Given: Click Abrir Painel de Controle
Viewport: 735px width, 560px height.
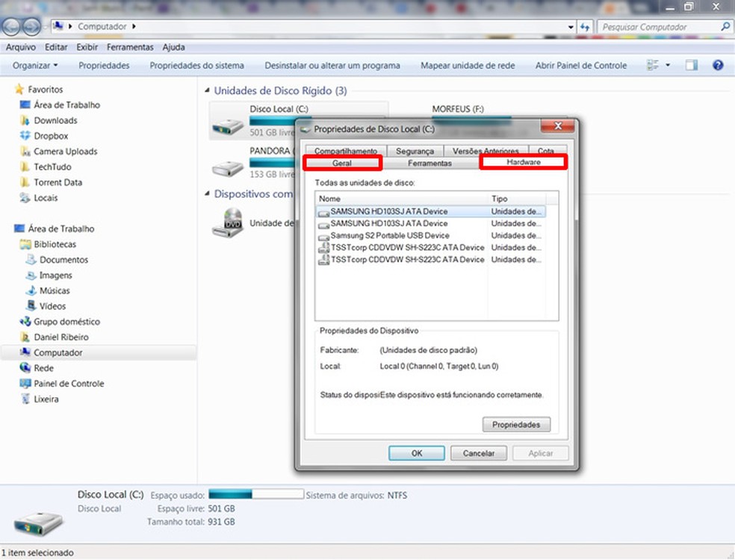Looking at the screenshot, I should click(x=581, y=66).
